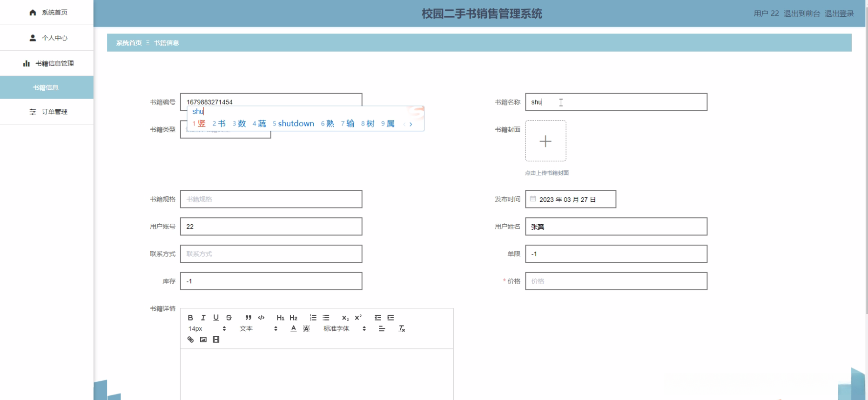Show next page of IME candidates
This screenshot has width=868, height=400.
coord(411,124)
